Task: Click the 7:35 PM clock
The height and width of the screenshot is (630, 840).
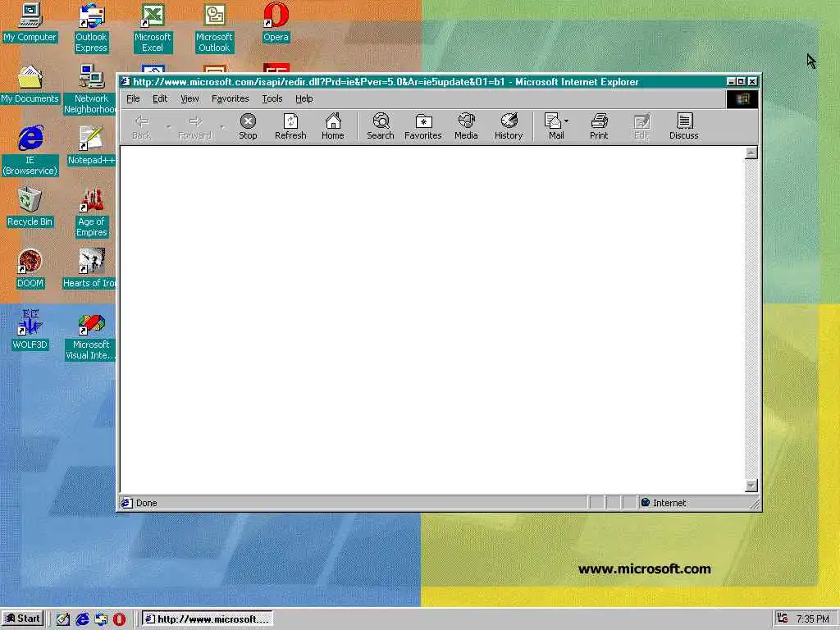Action: pyautogui.click(x=812, y=619)
